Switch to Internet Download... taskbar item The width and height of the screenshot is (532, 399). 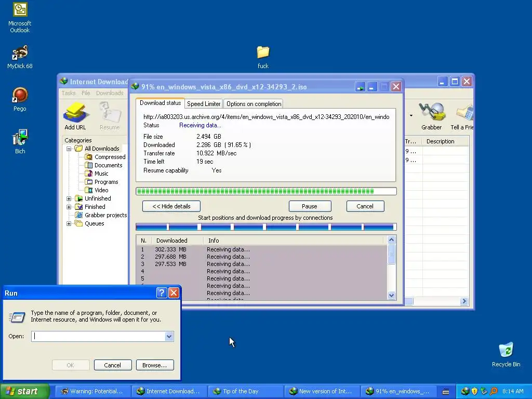[x=169, y=391]
